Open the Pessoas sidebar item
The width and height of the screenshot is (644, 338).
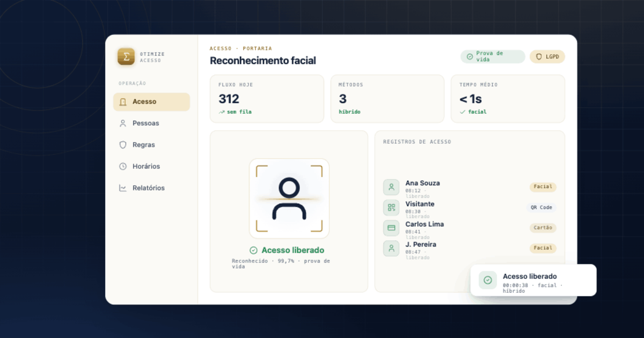coord(151,123)
